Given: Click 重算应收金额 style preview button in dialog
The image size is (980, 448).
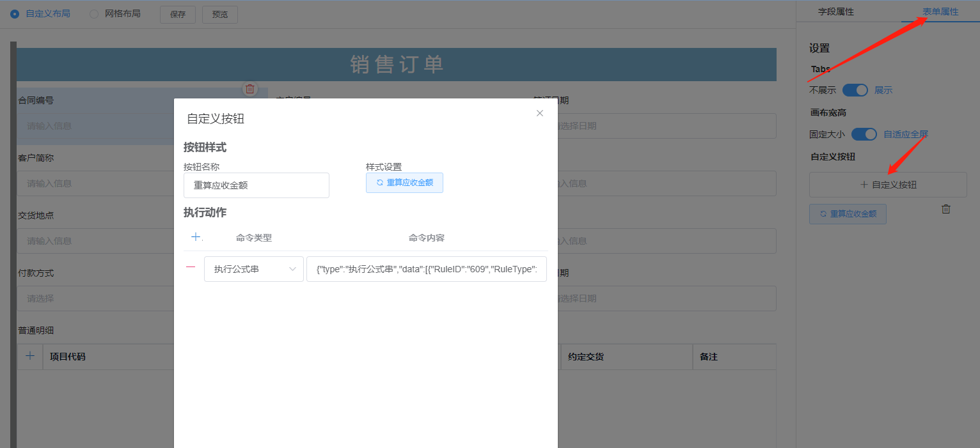Looking at the screenshot, I should point(404,183).
